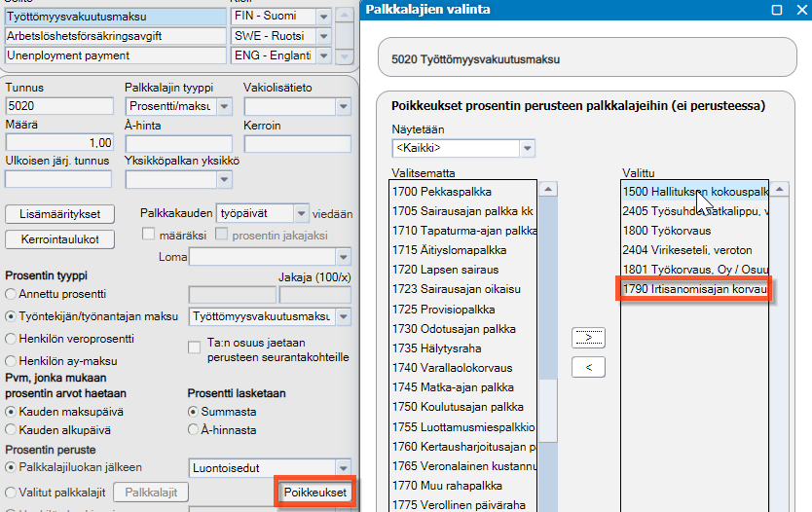812x512 pixels.
Task: Select 1720 Lapsen sairaus row
Action: (463, 270)
